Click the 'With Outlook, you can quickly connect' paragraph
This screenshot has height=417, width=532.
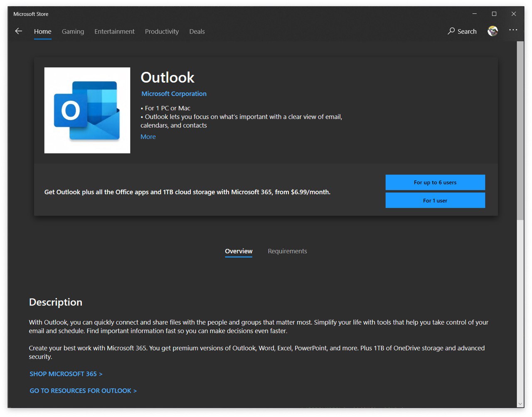[x=259, y=327]
